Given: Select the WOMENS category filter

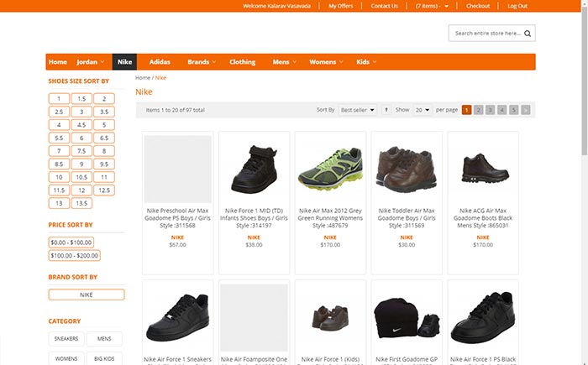Looking at the screenshot, I should click(x=66, y=358).
